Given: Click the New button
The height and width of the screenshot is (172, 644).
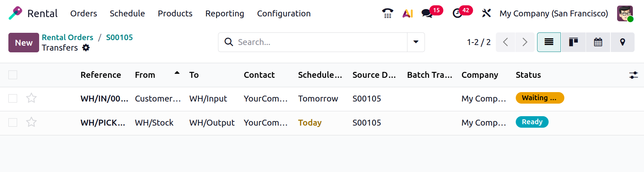Looking at the screenshot, I should click(x=24, y=43).
